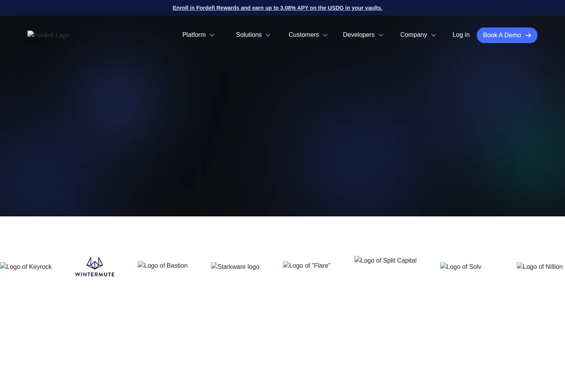This screenshot has width=565, height=392.
Task: Click the Logo of Bastion image
Action: click(x=162, y=265)
